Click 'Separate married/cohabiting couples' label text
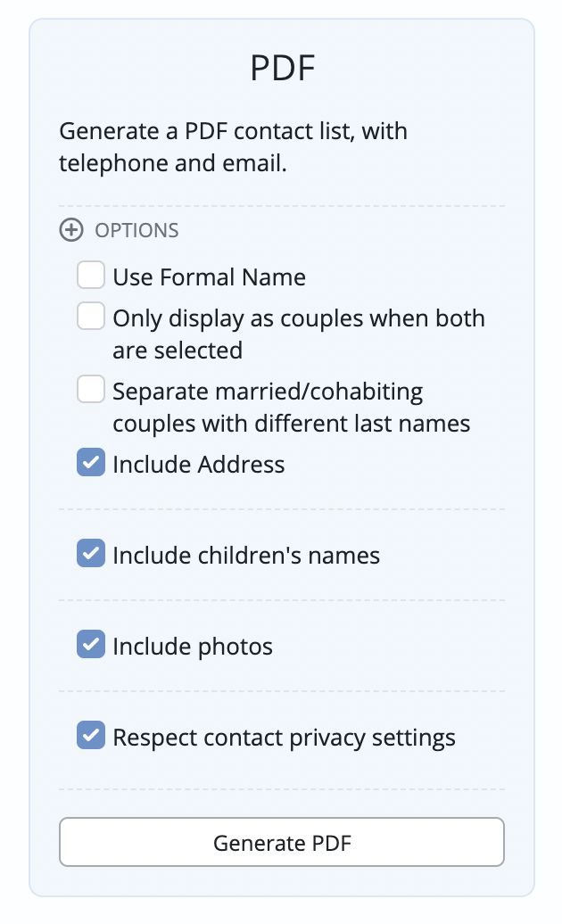This screenshot has width=562, height=924. (268, 392)
